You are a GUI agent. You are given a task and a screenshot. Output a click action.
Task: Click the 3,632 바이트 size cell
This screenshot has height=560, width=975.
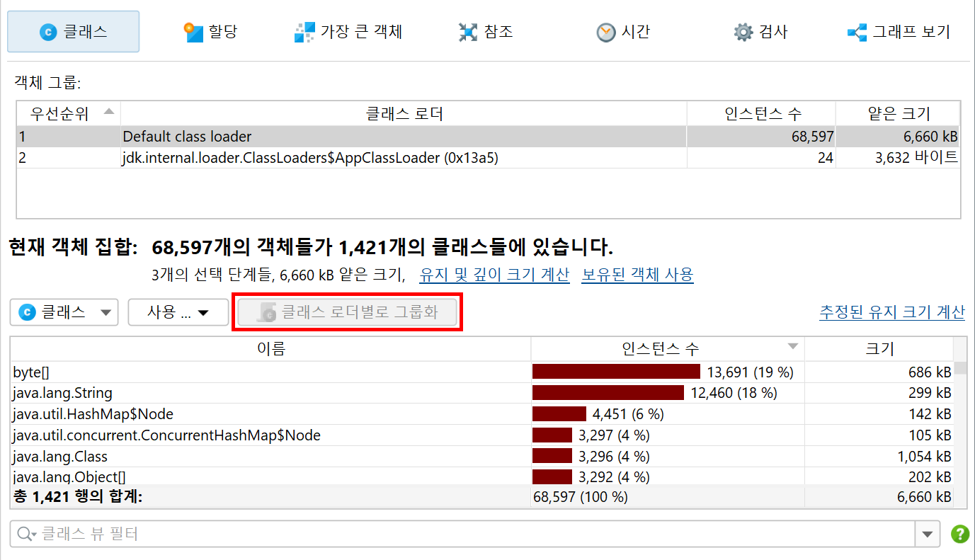(x=898, y=158)
